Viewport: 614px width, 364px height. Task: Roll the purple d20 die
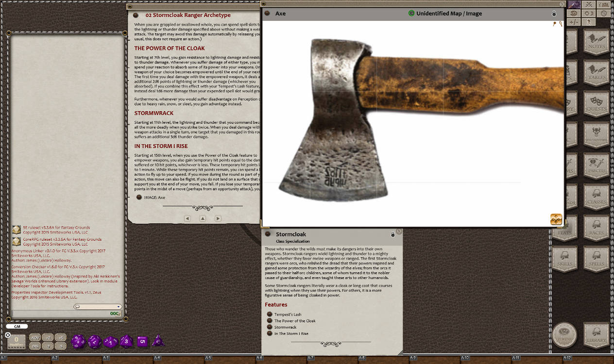(x=78, y=341)
